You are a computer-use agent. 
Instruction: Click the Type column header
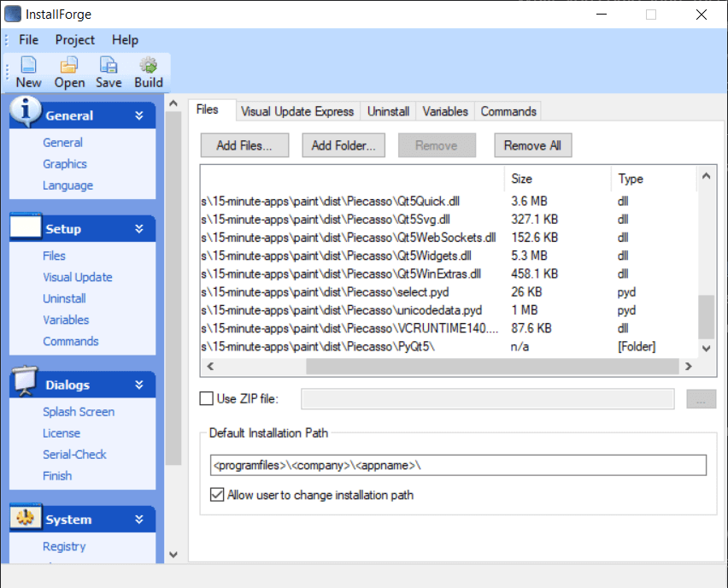click(654, 179)
